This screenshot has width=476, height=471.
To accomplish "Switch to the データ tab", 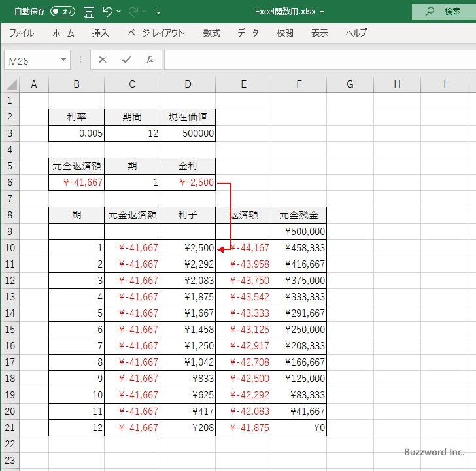I will pyautogui.click(x=248, y=33).
